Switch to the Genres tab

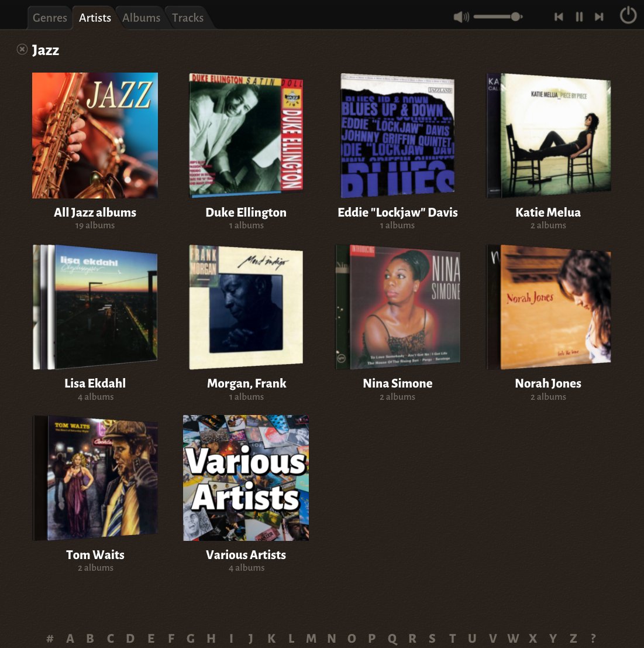click(x=50, y=18)
